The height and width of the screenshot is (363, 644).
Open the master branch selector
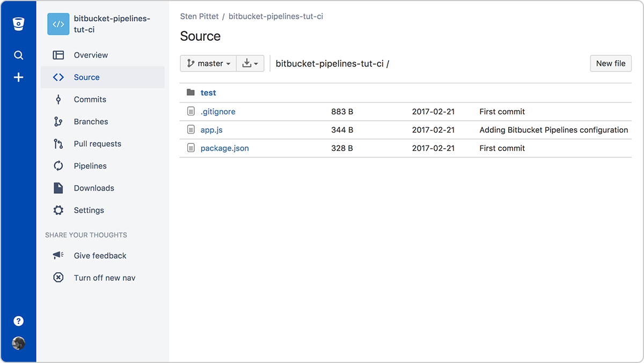point(208,63)
